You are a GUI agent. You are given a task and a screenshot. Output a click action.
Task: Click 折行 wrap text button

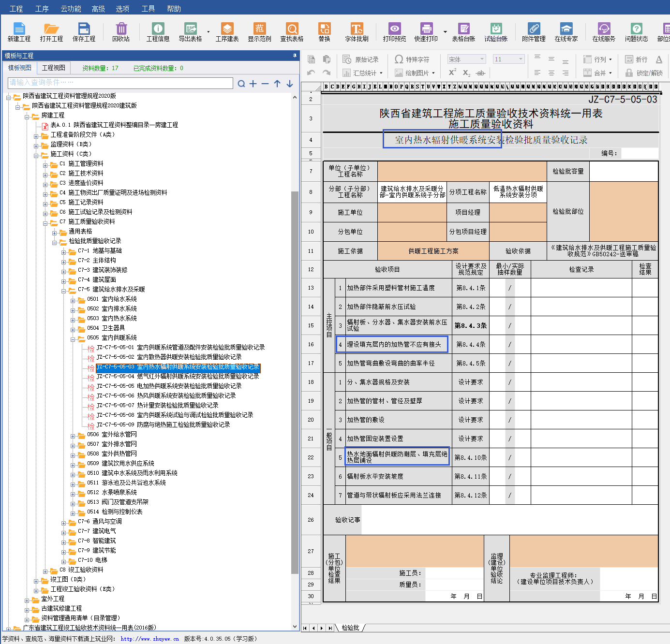[636, 59]
